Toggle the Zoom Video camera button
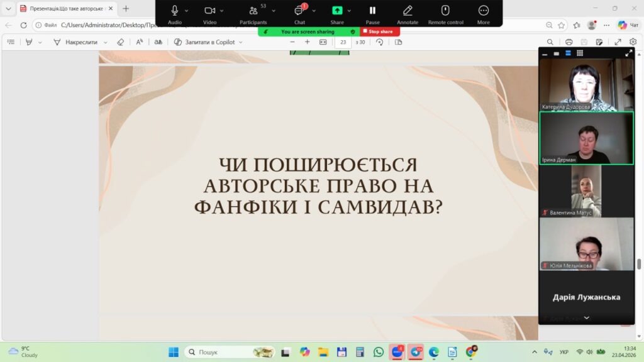Screen dimensions: 644x362 tap(209, 11)
